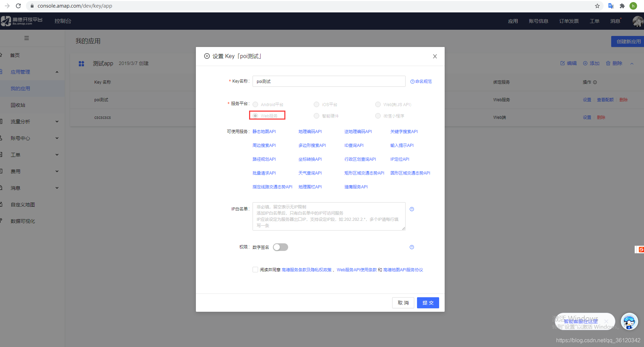The width and height of the screenshot is (644, 347).
Task: Select the Android平台 radio button
Action: (x=255, y=104)
